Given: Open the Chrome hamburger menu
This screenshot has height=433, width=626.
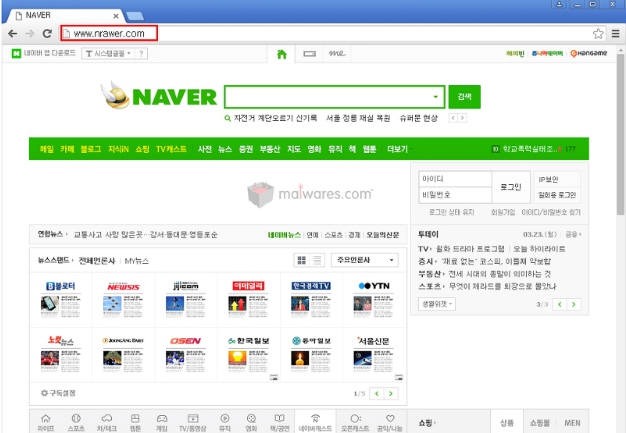Looking at the screenshot, I should tap(616, 34).
